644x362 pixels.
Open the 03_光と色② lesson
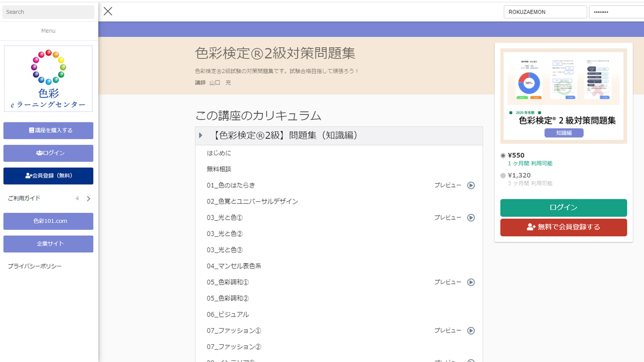(x=225, y=234)
